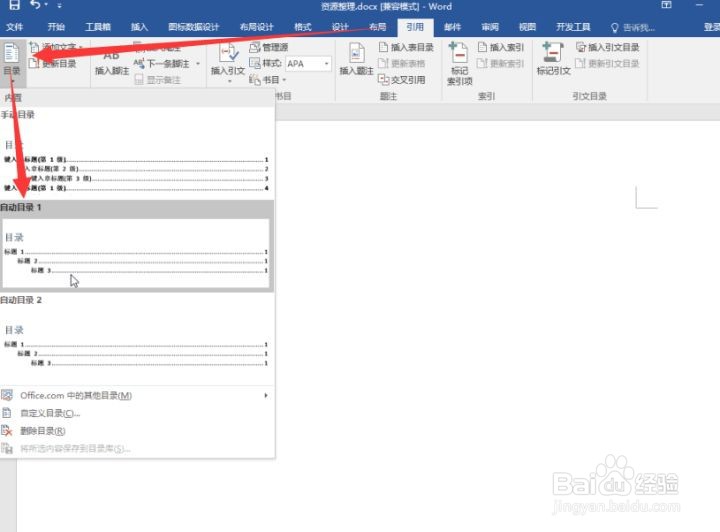Open the quick access toolbar customize arrow

(x=60, y=6)
